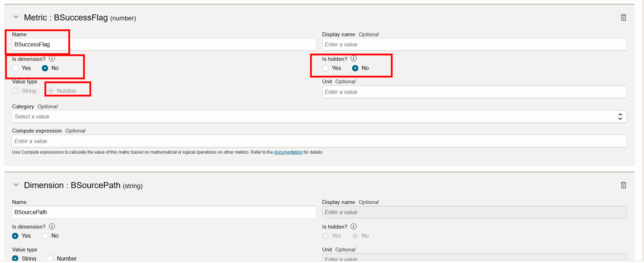The height and width of the screenshot is (263, 644).
Task: Focus the BSuccessFlag Display name field
Action: [474, 45]
